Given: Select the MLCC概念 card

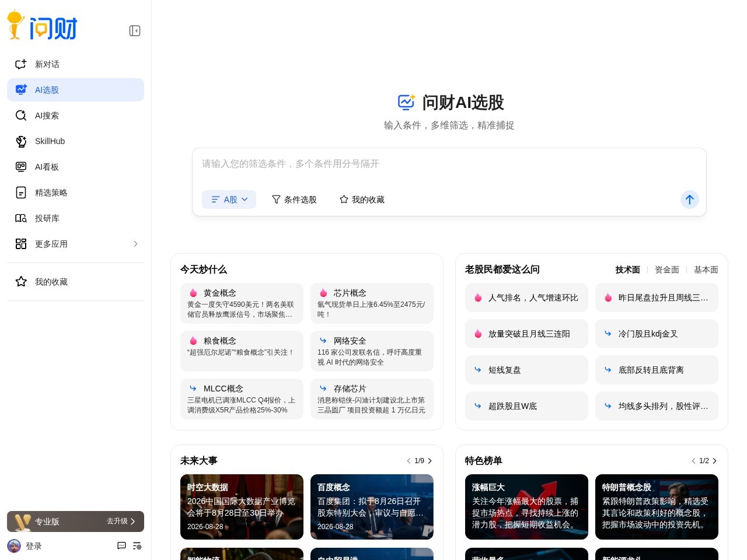Looking at the screenshot, I should click(x=242, y=399).
